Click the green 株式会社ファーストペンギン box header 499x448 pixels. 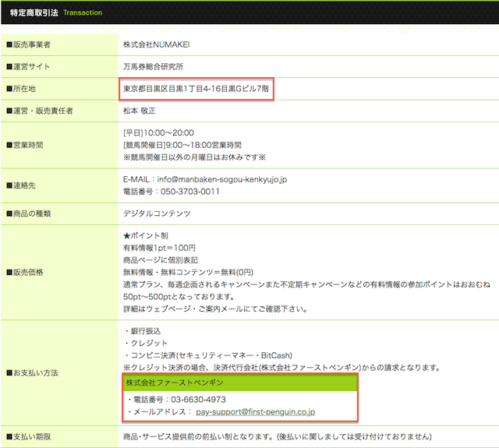(x=240, y=383)
